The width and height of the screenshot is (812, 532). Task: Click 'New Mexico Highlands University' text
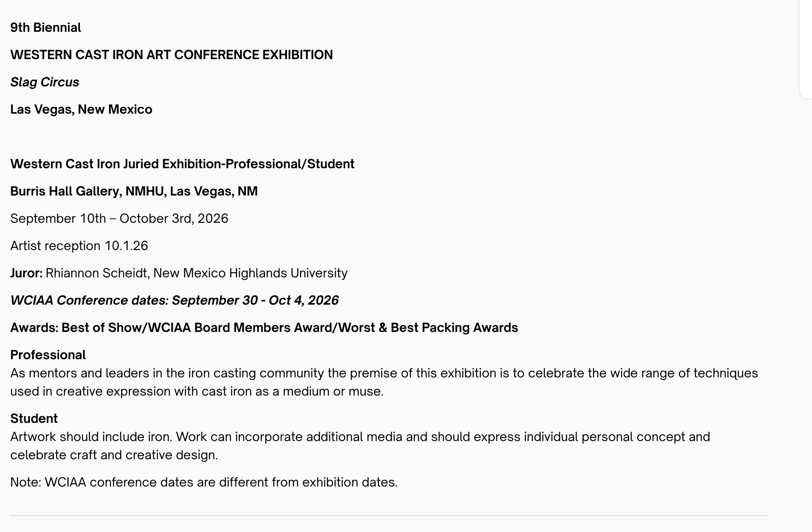pos(250,273)
